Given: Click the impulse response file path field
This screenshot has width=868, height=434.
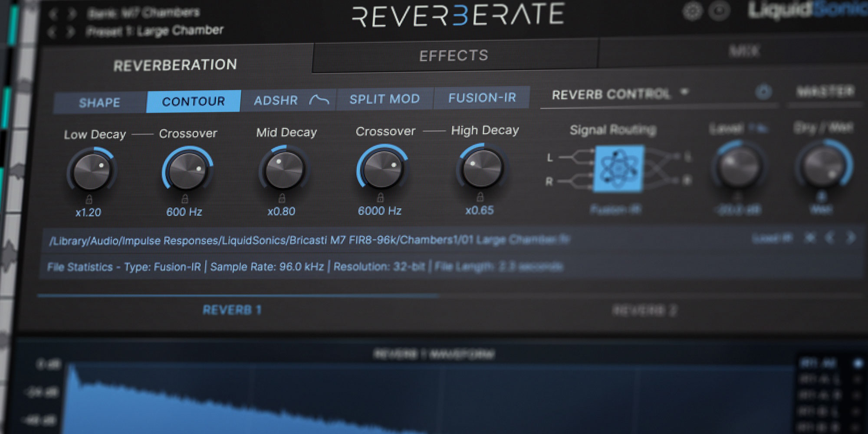Looking at the screenshot, I should coord(309,240).
